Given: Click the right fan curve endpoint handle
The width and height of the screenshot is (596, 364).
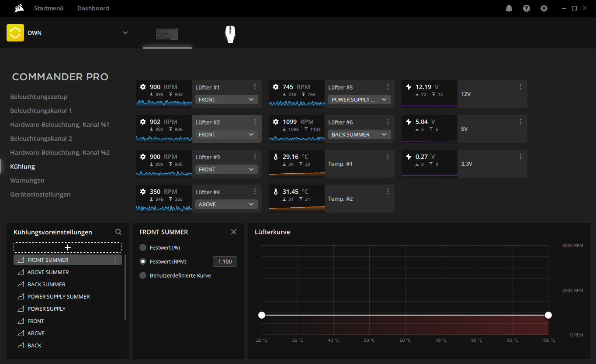Looking at the screenshot, I should 548,315.
